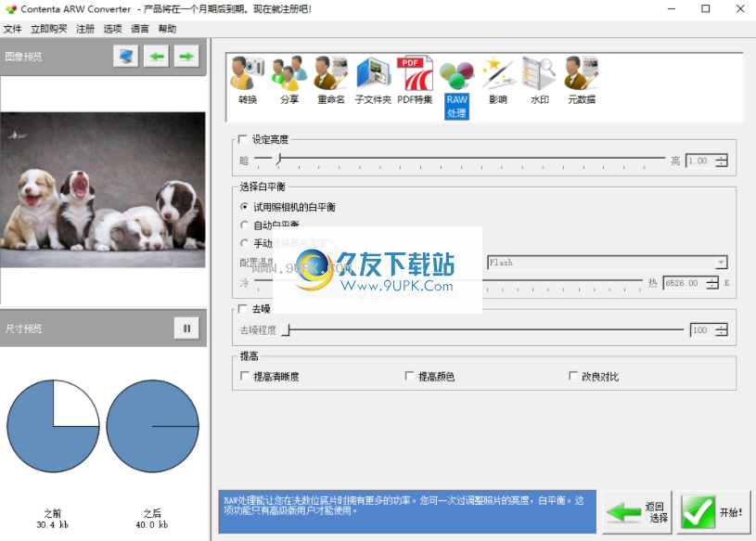756x541 pixels.
Task: Open the 分享 (Share) tool
Action: 289,81
